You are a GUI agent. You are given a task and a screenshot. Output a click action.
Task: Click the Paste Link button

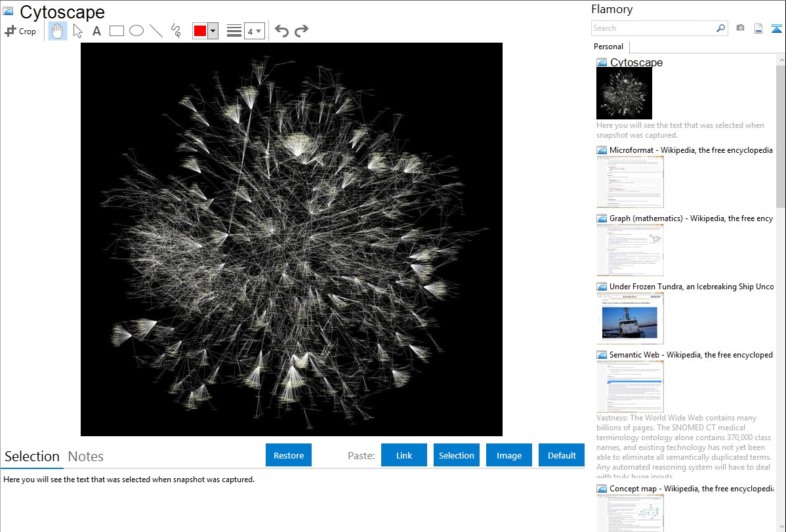click(x=404, y=455)
